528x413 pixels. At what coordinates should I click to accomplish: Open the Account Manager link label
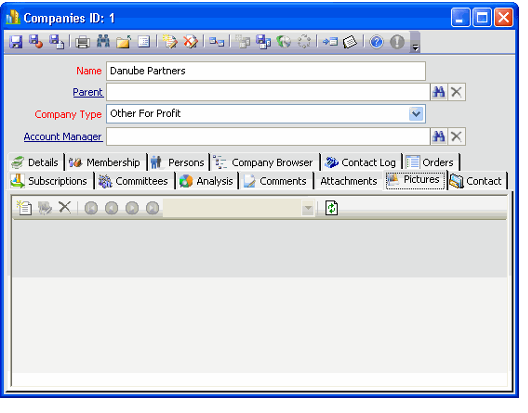coord(63,136)
